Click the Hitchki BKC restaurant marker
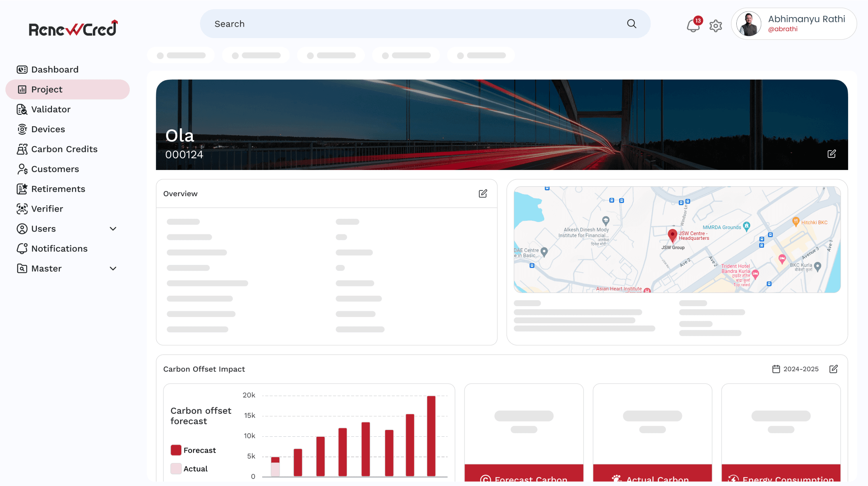The image size is (868, 486). tap(795, 222)
